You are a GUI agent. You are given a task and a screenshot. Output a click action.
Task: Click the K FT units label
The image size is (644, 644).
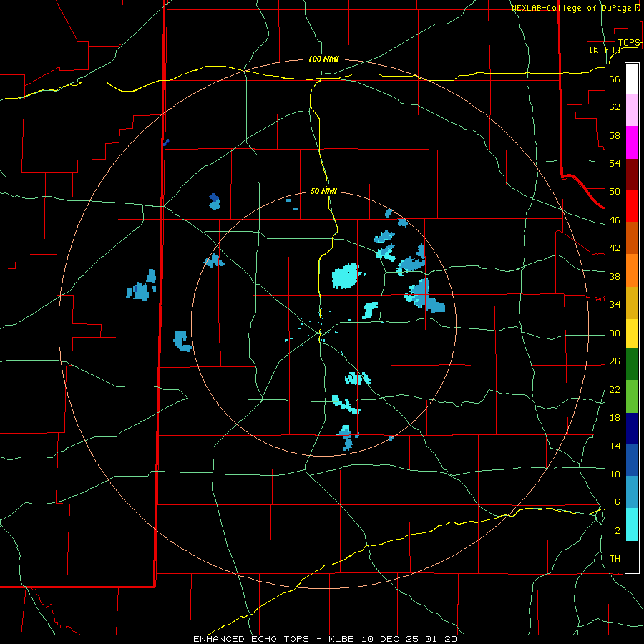coord(605,49)
